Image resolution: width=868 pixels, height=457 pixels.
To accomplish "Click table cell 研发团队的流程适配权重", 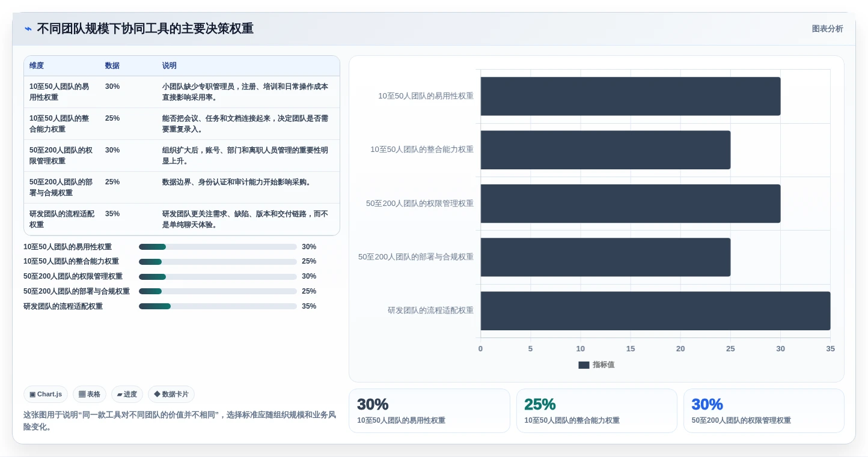I will click(62, 219).
